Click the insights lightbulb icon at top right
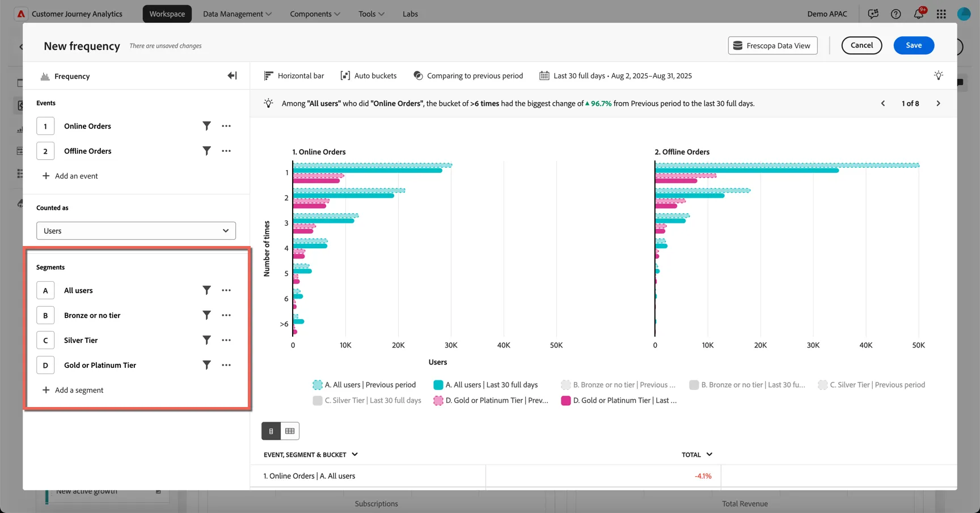The width and height of the screenshot is (980, 513). coord(939,75)
